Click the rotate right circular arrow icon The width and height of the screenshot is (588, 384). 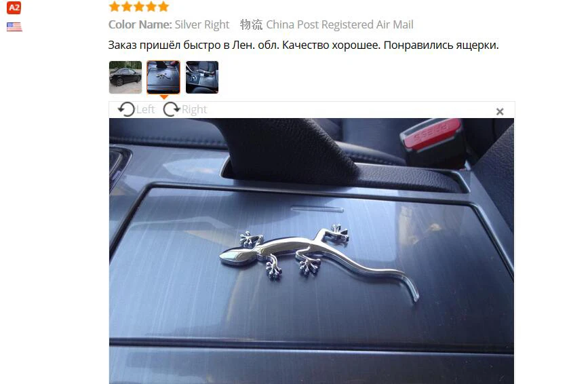click(x=172, y=109)
